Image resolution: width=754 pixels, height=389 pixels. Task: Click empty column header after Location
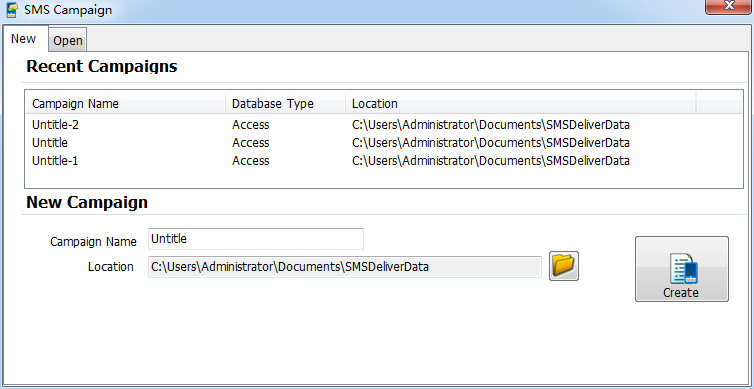tap(719, 103)
